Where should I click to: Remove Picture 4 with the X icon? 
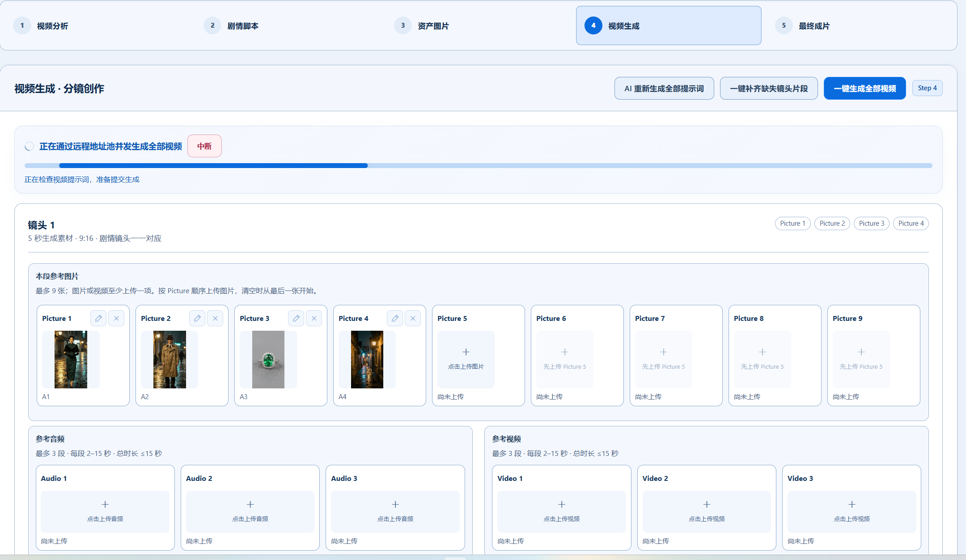pyautogui.click(x=413, y=318)
